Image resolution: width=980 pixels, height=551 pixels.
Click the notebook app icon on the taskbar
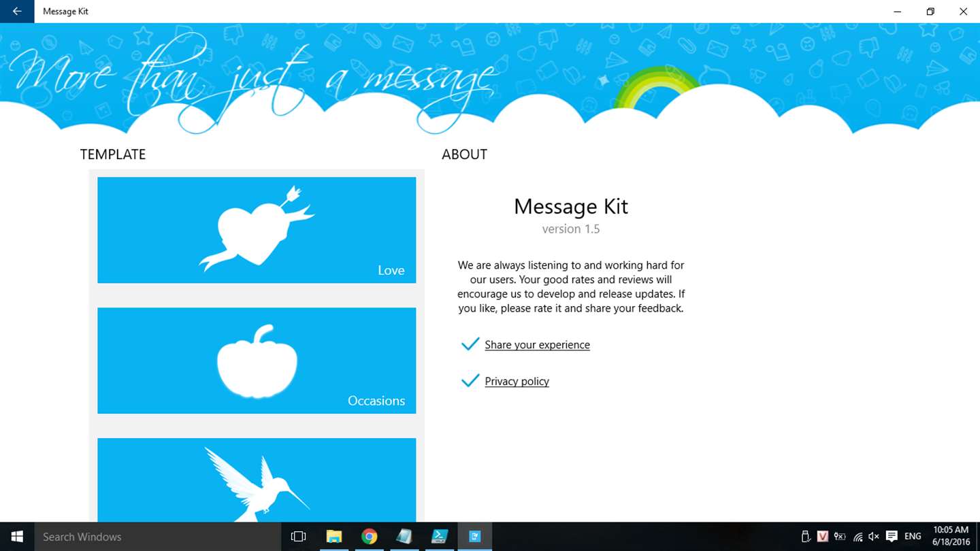click(404, 537)
